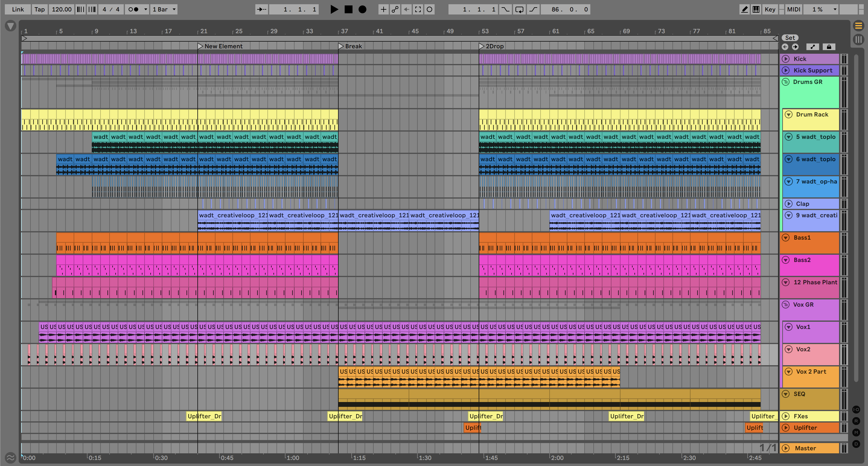
Task: Toggle the metronome button
Action: [x=133, y=9]
